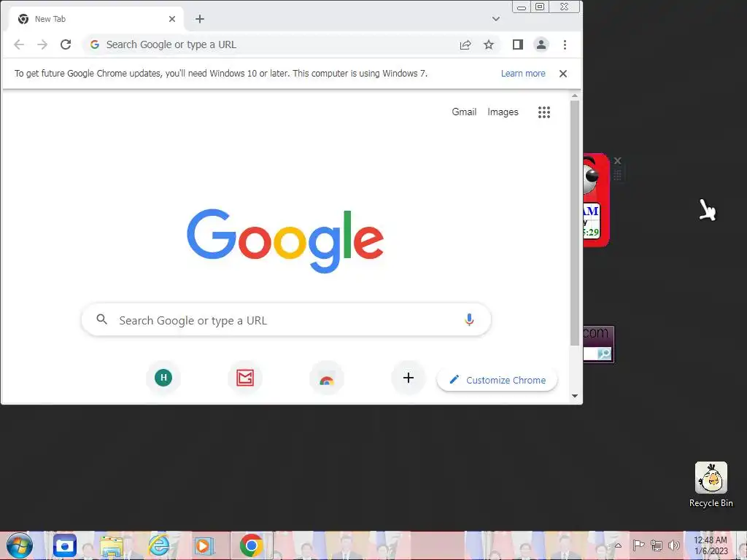Launch Internet Explorer from taskbar
Screen dimensions: 747x560
158,545
